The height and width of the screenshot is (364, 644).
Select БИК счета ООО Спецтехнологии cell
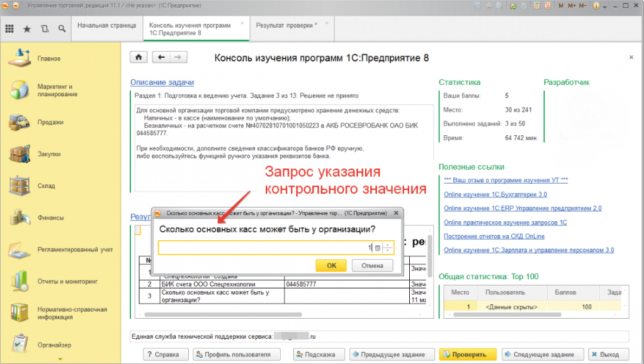coord(222,284)
